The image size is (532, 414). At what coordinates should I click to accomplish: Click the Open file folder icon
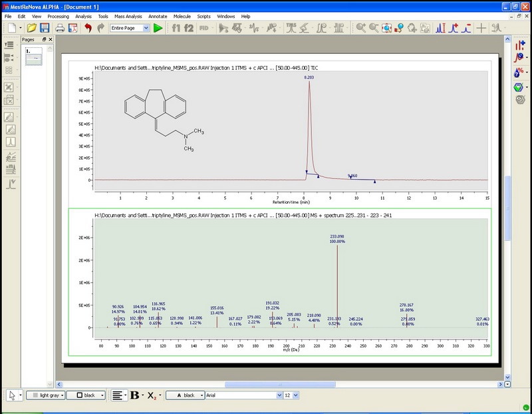point(32,28)
